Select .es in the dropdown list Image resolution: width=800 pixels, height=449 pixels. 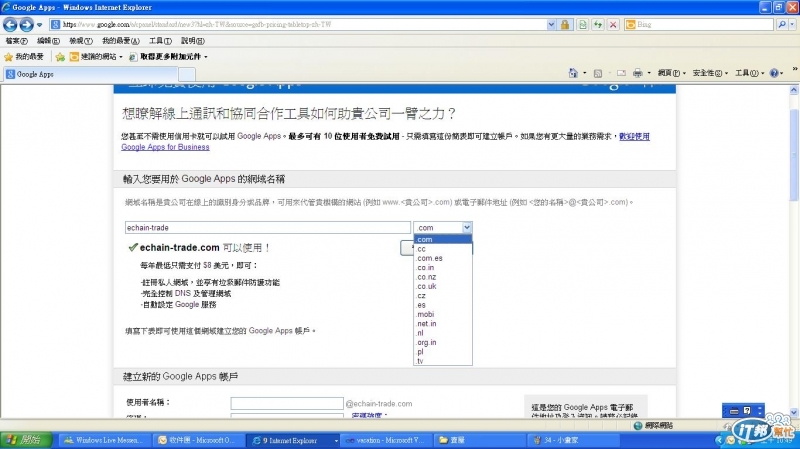pyautogui.click(x=443, y=305)
